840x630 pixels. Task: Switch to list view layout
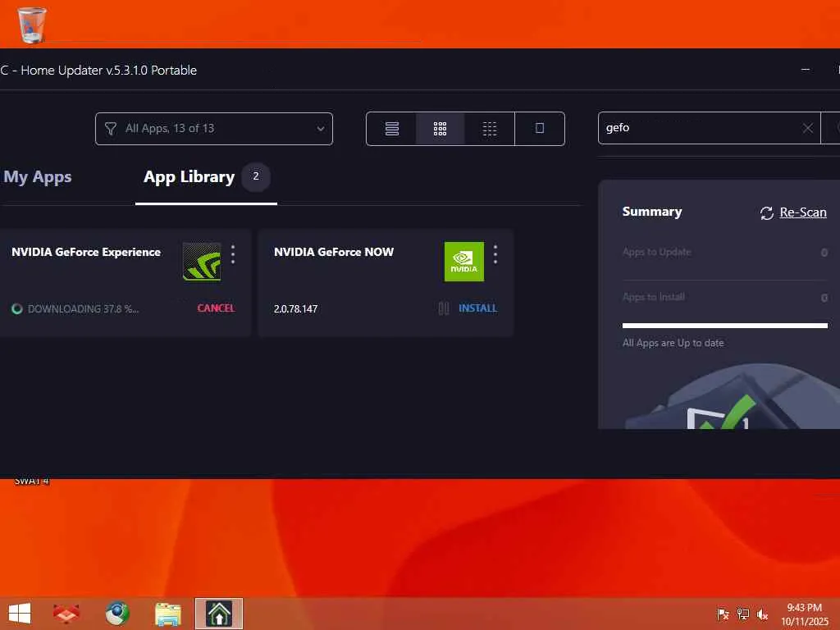(x=391, y=129)
